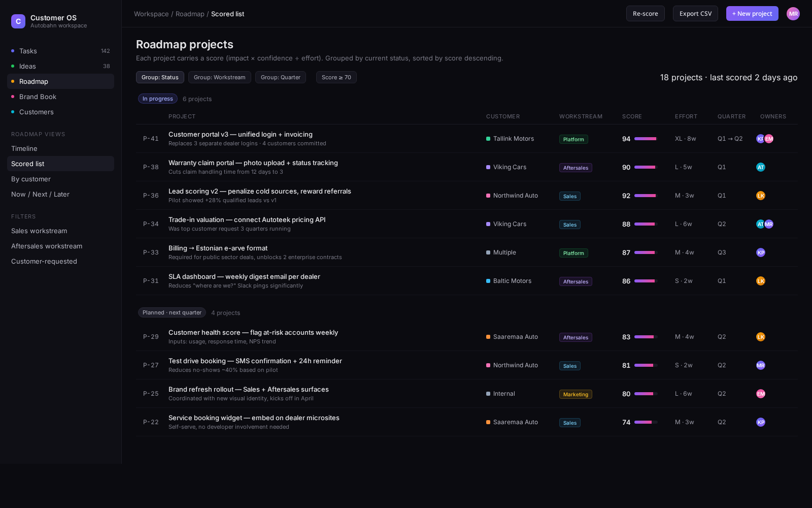Click the score bar for P-22
This screenshot has width=812, height=508.
click(x=646, y=422)
